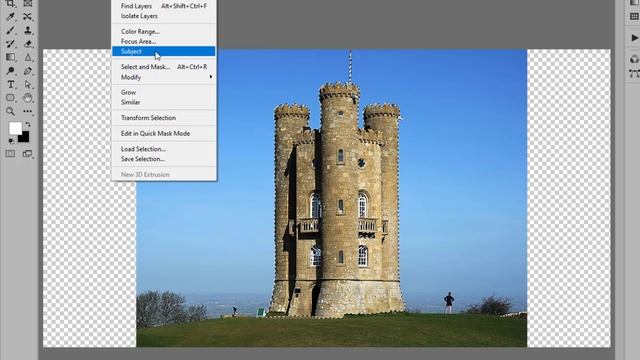Toggle Quick Mask mode icon in toolbar
This screenshot has width=640, height=360.
(10, 153)
